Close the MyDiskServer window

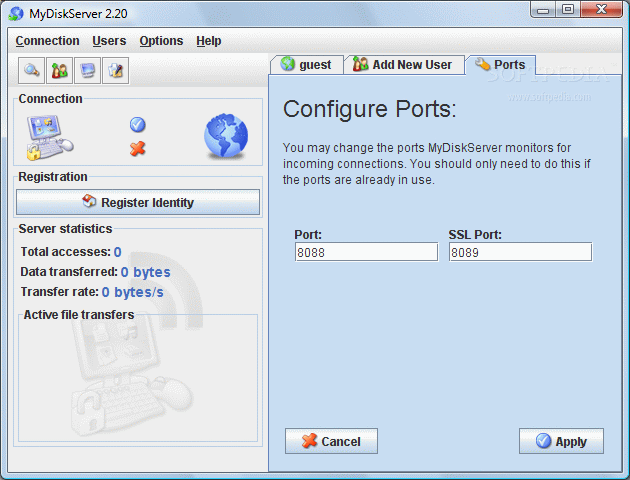[x=601, y=10]
